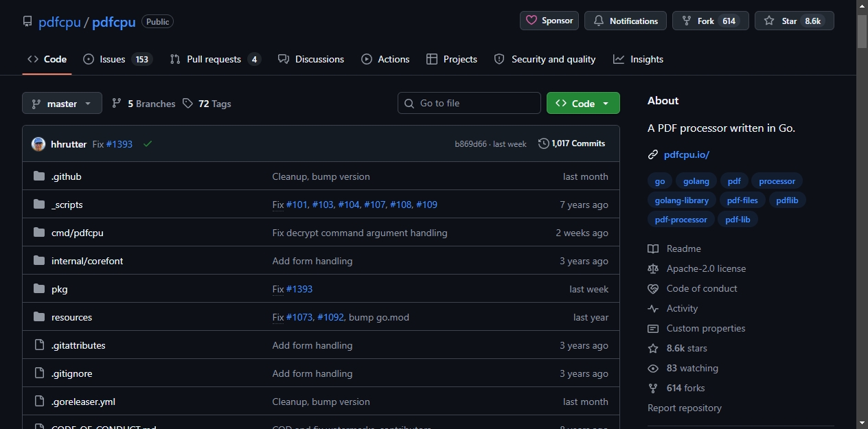Focus the Go to file search field
Viewport: 868px width, 429px height.
click(x=469, y=103)
